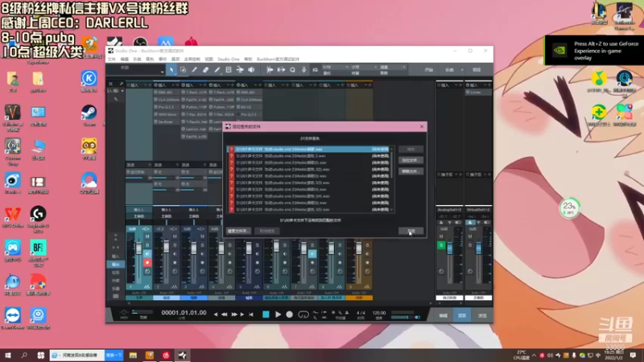This screenshot has width=644, height=362.
Task: Switch to the Edit tab at bottom right
Action: pyautogui.click(x=443, y=315)
